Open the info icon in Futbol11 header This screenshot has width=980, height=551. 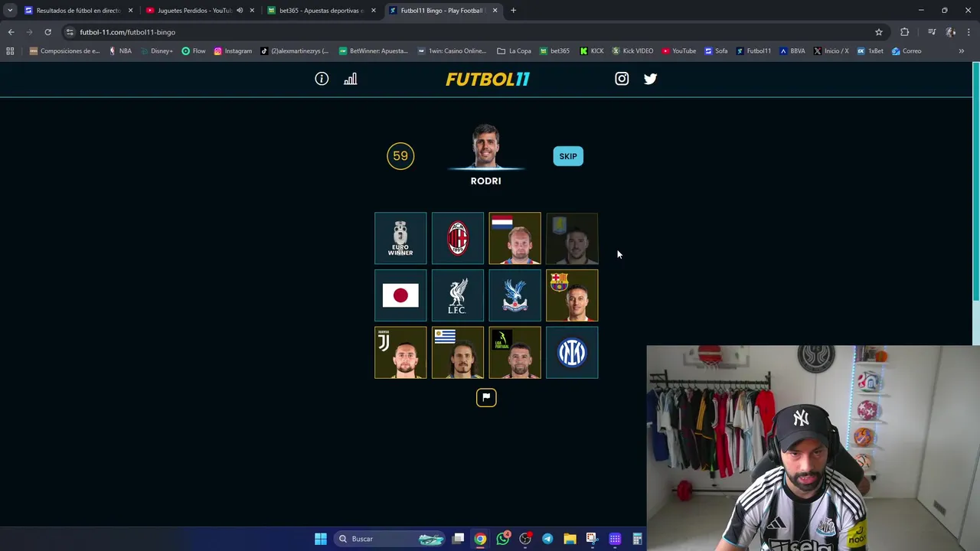tap(322, 79)
